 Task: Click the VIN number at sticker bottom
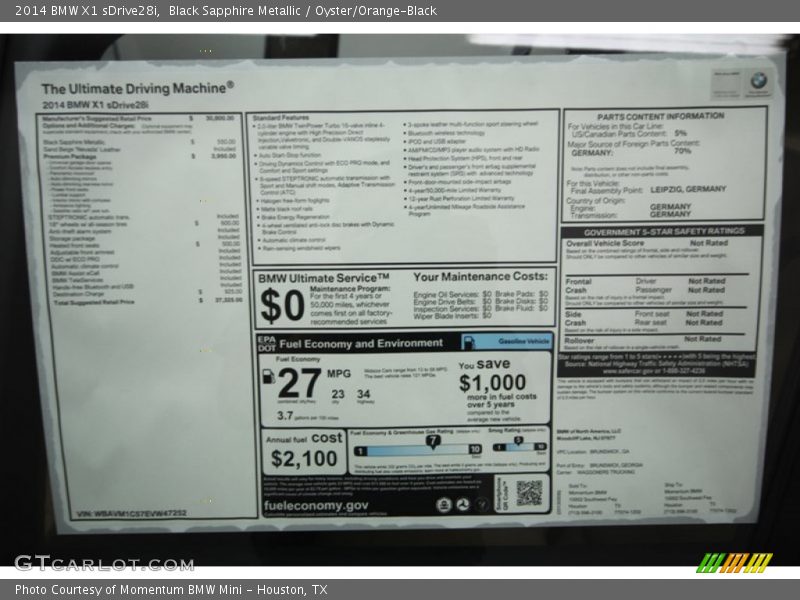pyautogui.click(x=130, y=512)
